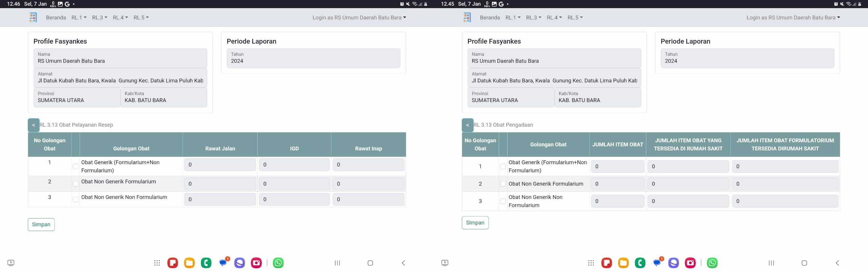
Task: Go to Beranda on the left screen
Action: pyautogui.click(x=56, y=18)
